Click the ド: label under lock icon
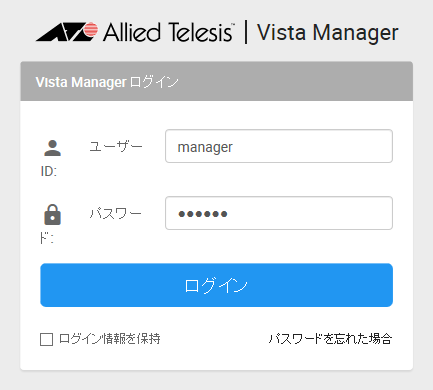The image size is (433, 390). pyautogui.click(x=47, y=238)
